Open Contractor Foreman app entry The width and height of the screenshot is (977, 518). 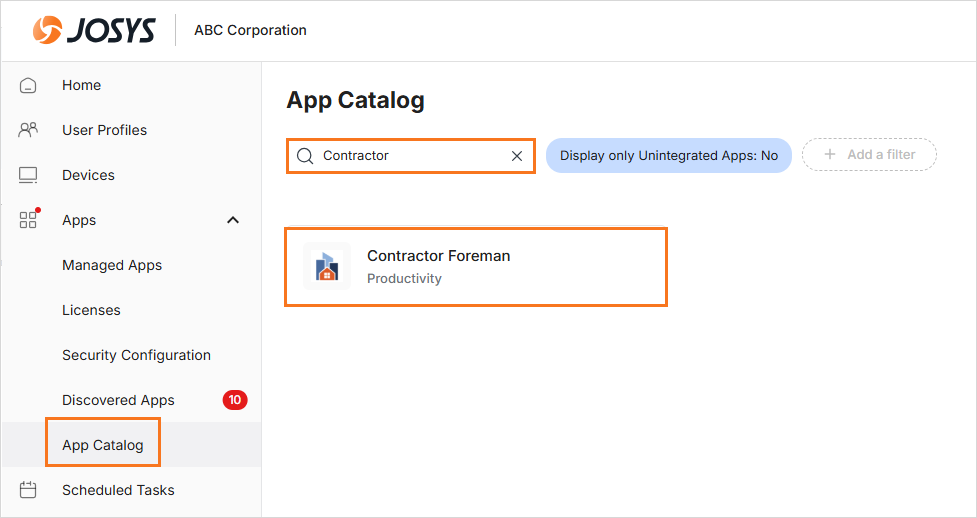pyautogui.click(x=476, y=267)
